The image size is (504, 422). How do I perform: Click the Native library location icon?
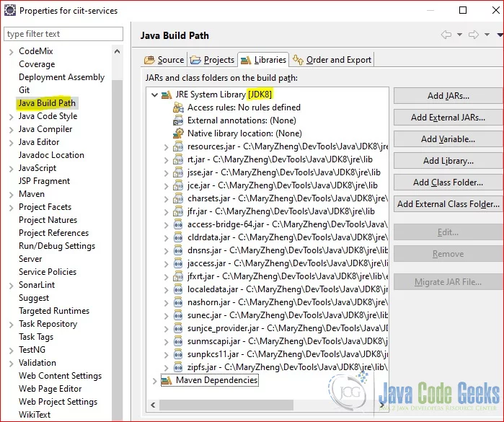click(x=178, y=133)
